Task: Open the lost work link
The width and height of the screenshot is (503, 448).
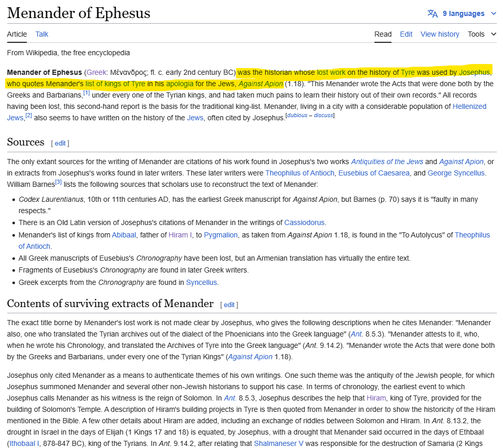Action: [x=331, y=72]
